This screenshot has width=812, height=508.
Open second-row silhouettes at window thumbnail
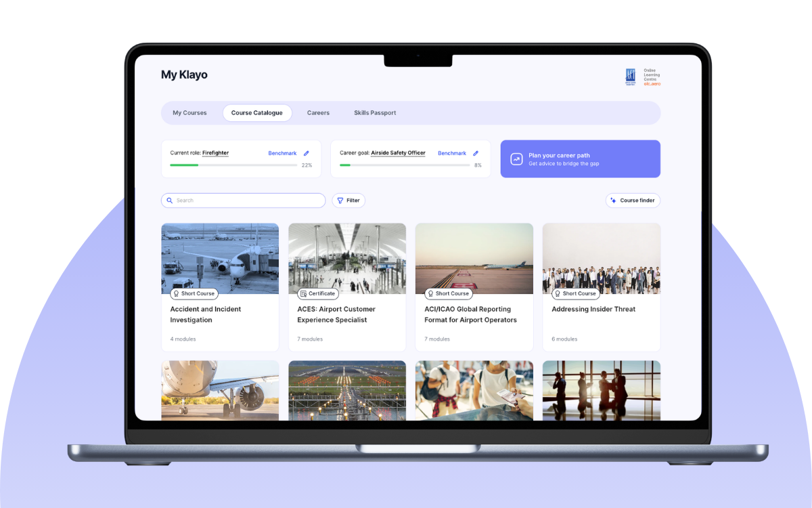click(602, 390)
